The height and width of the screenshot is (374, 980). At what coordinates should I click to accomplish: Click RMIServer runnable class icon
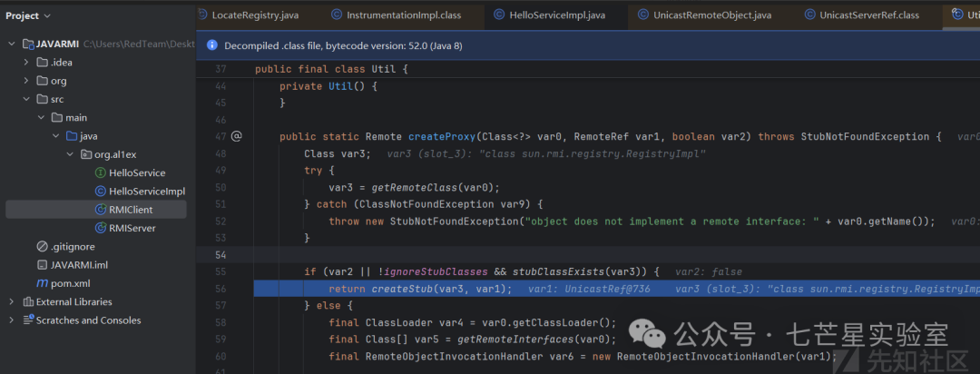tap(100, 228)
